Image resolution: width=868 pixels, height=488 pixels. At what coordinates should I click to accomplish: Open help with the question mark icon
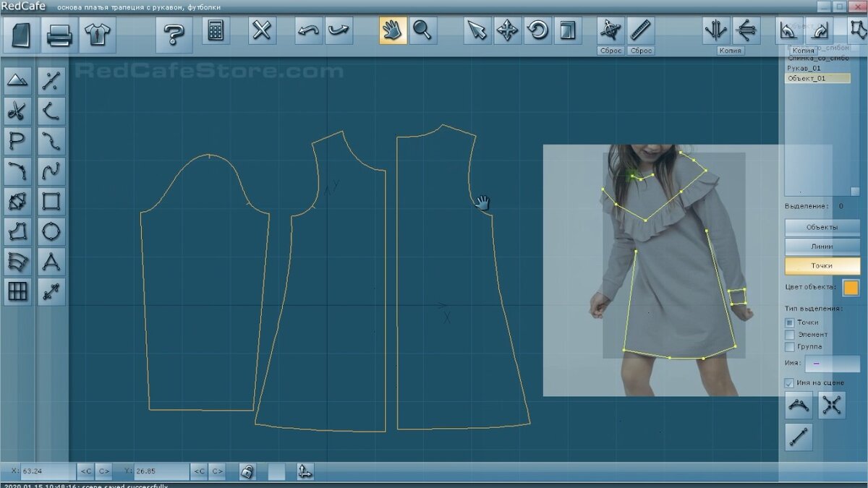pyautogui.click(x=174, y=34)
